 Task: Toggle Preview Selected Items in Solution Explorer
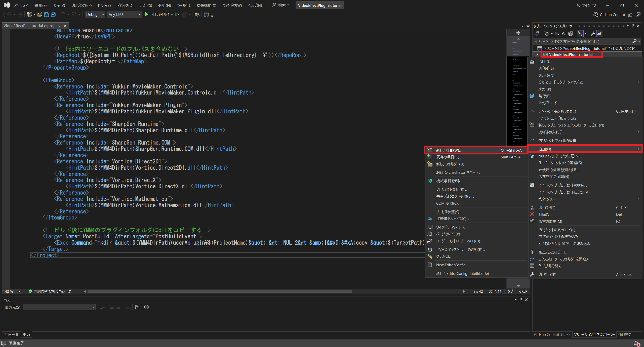600,34
